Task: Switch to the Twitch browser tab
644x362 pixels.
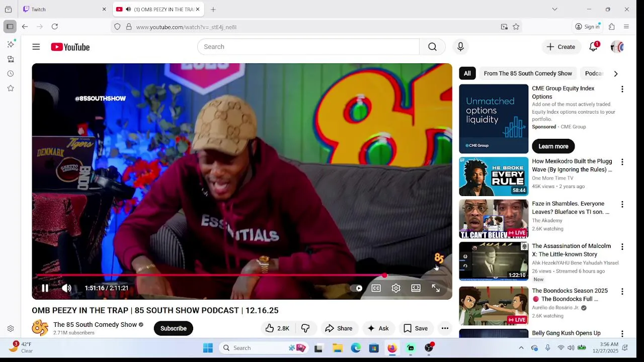Action: click(65, 9)
